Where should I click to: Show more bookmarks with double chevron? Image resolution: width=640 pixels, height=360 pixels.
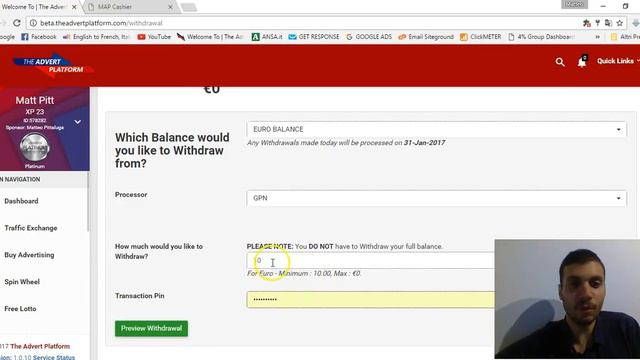coord(598,37)
